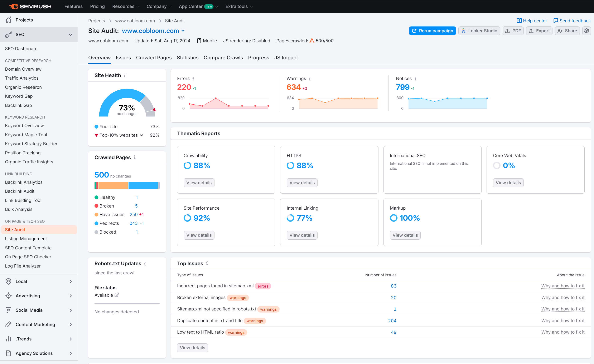The image size is (594, 364).
Task: Open the Projects home icon
Action: pos(8,20)
